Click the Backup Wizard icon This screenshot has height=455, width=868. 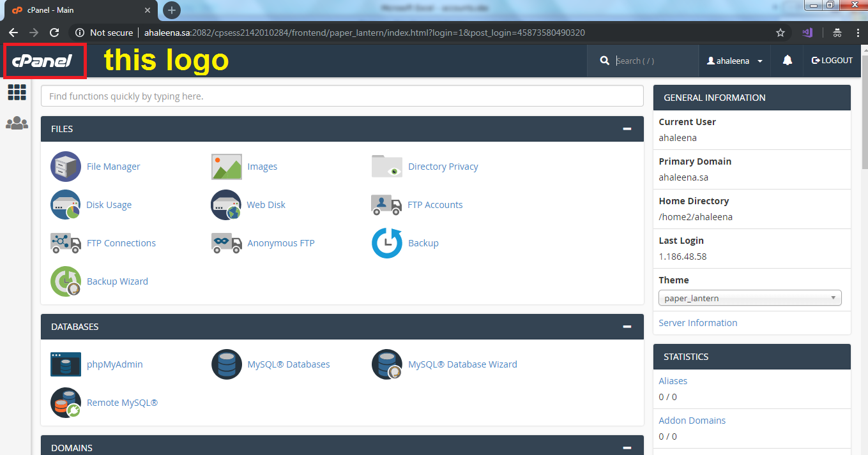[x=66, y=281]
